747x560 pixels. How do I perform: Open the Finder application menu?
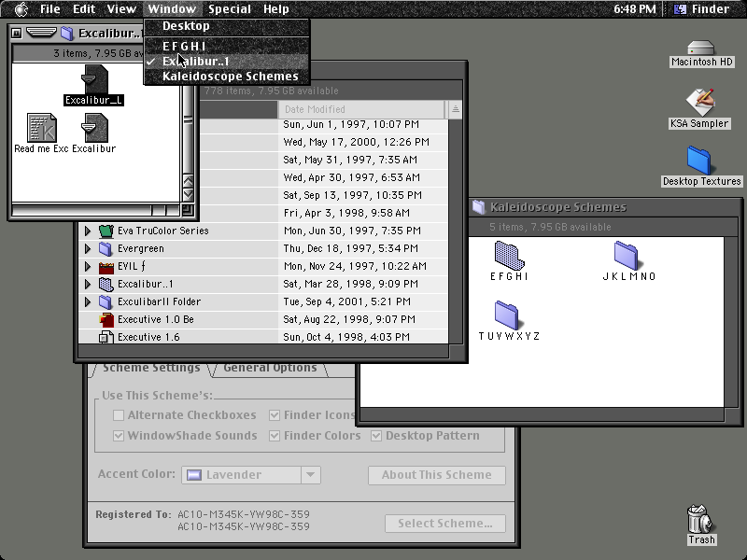click(x=703, y=9)
